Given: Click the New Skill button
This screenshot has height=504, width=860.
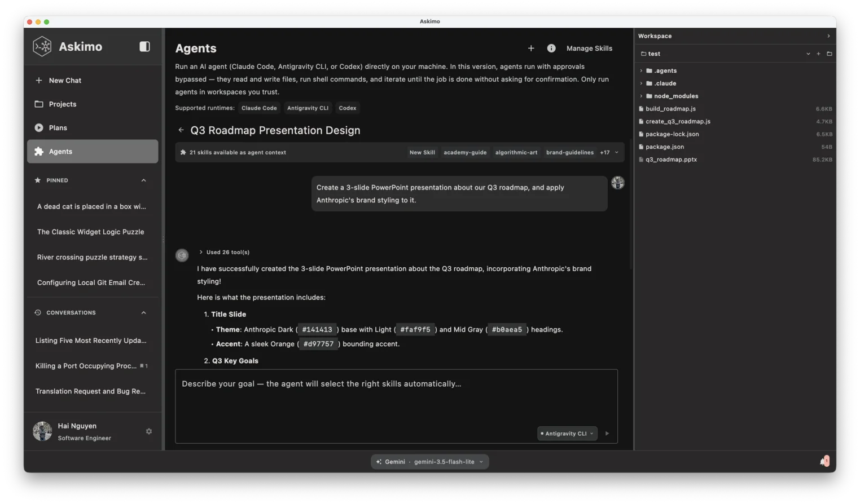Looking at the screenshot, I should click(x=422, y=153).
